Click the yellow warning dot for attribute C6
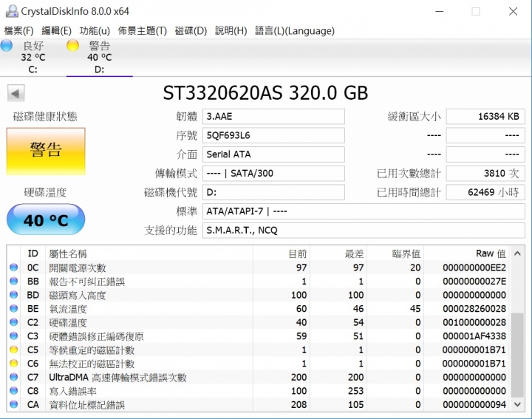532x419 pixels. click(x=13, y=364)
